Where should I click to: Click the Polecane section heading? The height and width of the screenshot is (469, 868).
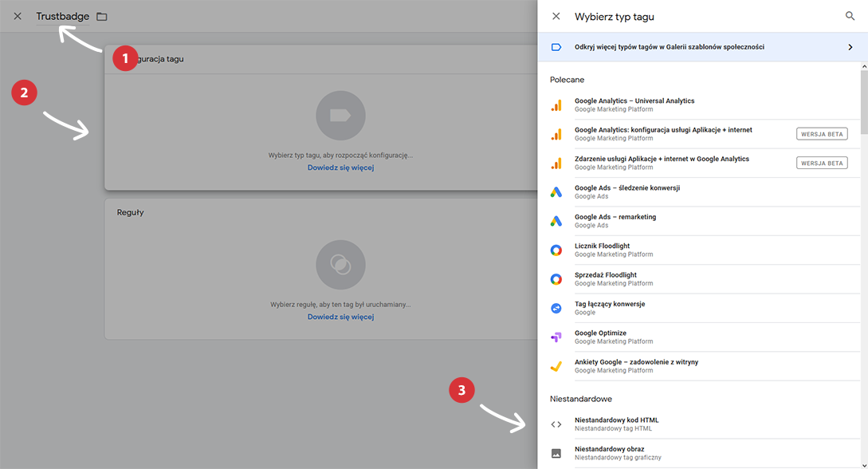[x=567, y=80]
